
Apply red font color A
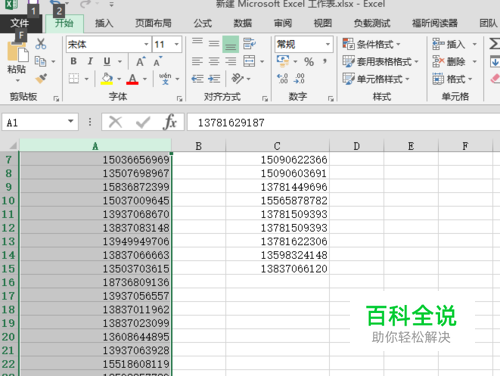pos(132,79)
